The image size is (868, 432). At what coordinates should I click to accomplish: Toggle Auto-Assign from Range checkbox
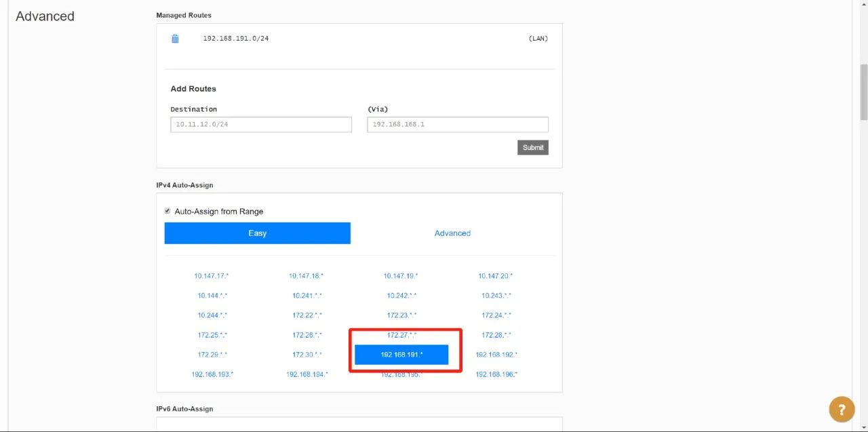click(167, 211)
